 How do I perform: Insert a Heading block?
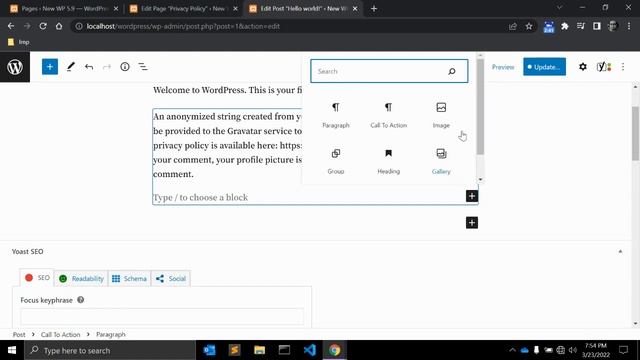[x=388, y=161]
